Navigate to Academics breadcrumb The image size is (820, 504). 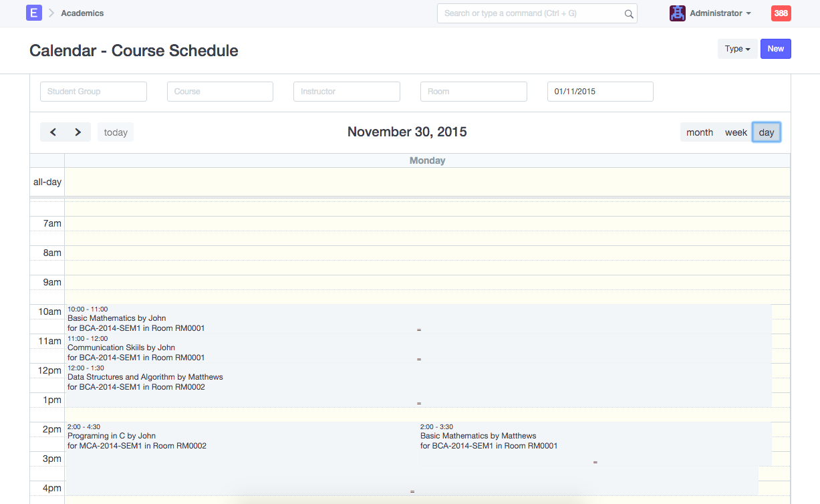coord(82,13)
